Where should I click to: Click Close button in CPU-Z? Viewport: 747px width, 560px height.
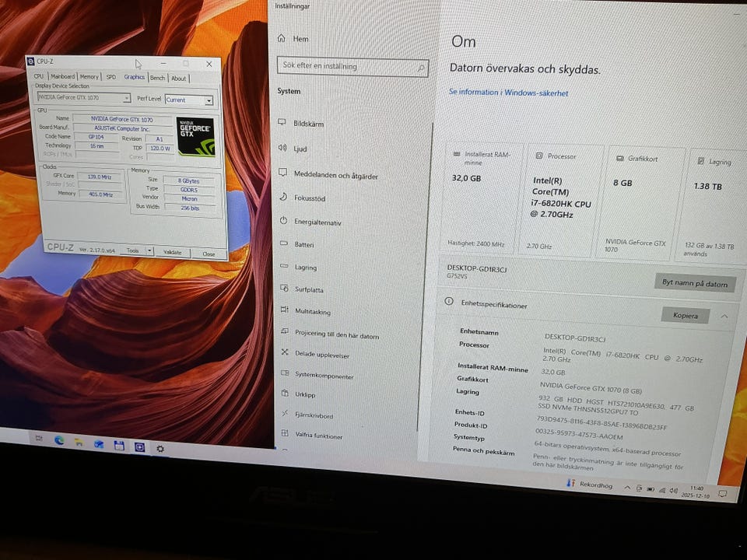(x=209, y=254)
